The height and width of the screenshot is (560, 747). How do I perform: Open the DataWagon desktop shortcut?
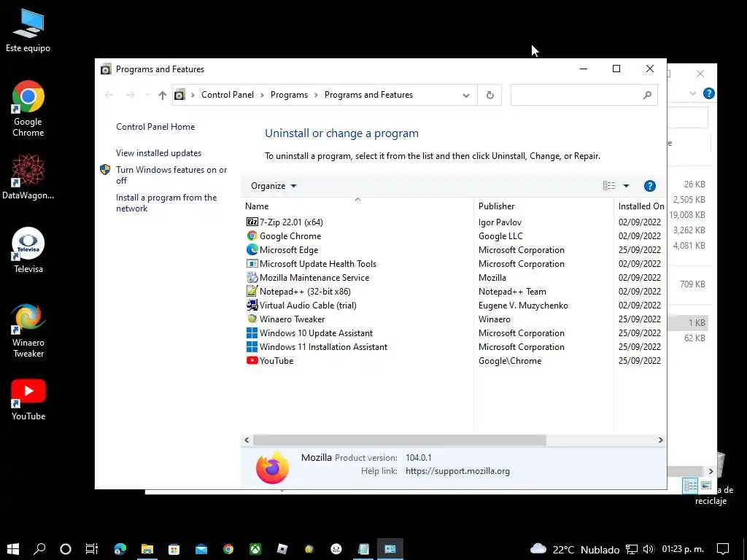pos(28,176)
